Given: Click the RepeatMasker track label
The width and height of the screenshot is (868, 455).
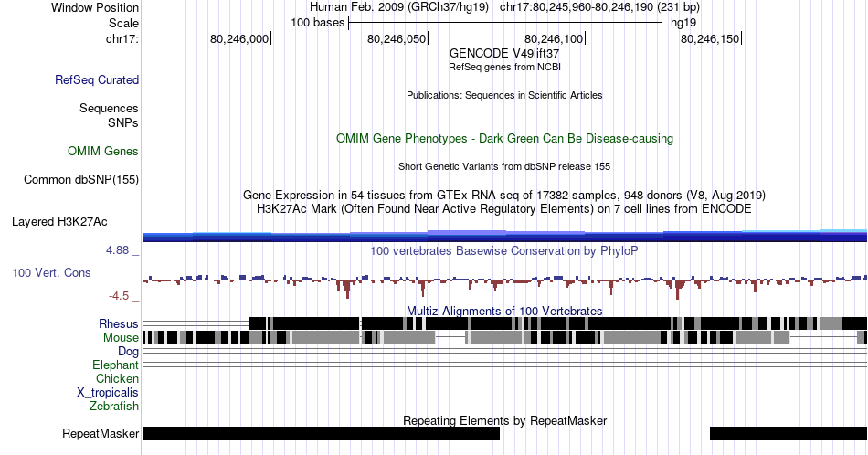Looking at the screenshot, I should coord(101,433).
